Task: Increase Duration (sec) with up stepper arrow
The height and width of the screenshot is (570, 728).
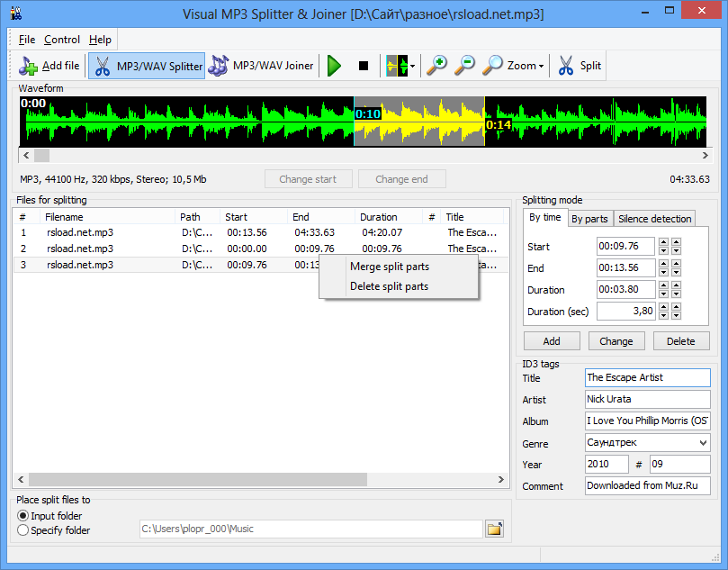Action: click(663, 308)
